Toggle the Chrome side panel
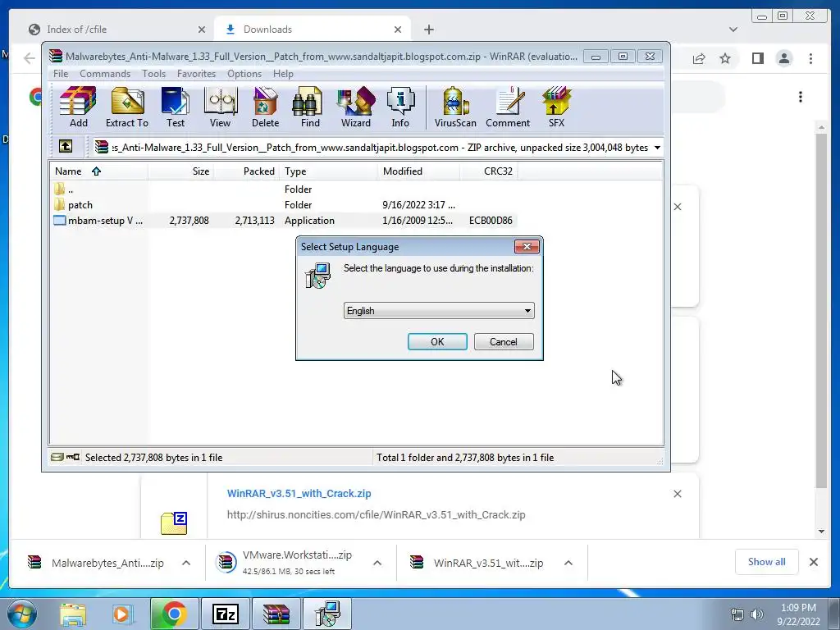The width and height of the screenshot is (840, 630). 757,58
